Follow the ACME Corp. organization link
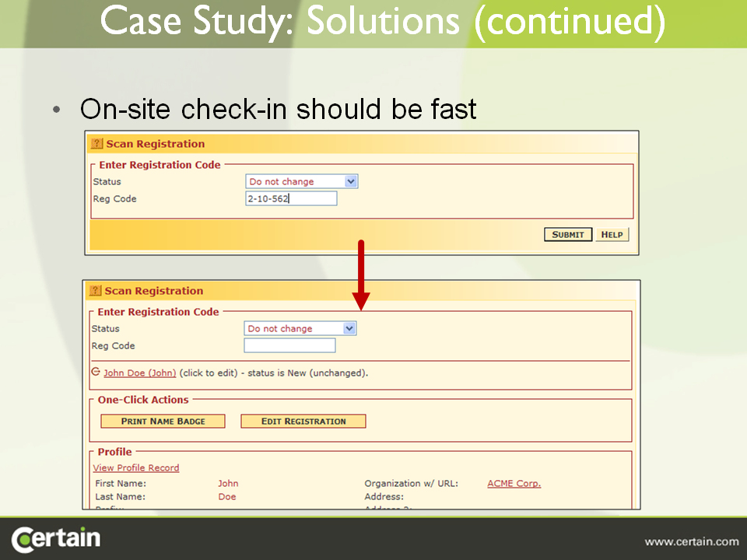Viewport: 747px width, 560px height. 514,483
